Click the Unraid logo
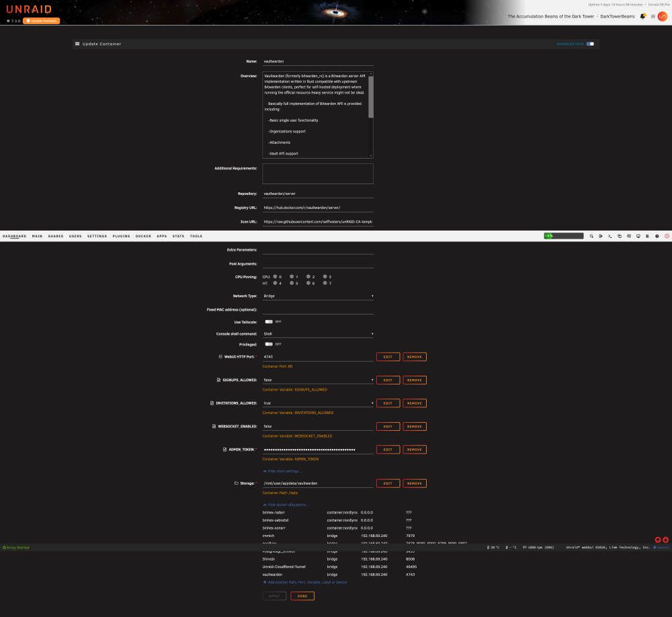This screenshot has width=672, height=617. 29,9
